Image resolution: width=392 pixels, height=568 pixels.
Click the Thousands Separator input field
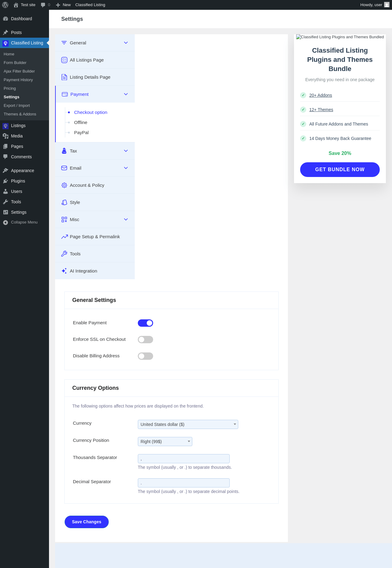point(184,459)
